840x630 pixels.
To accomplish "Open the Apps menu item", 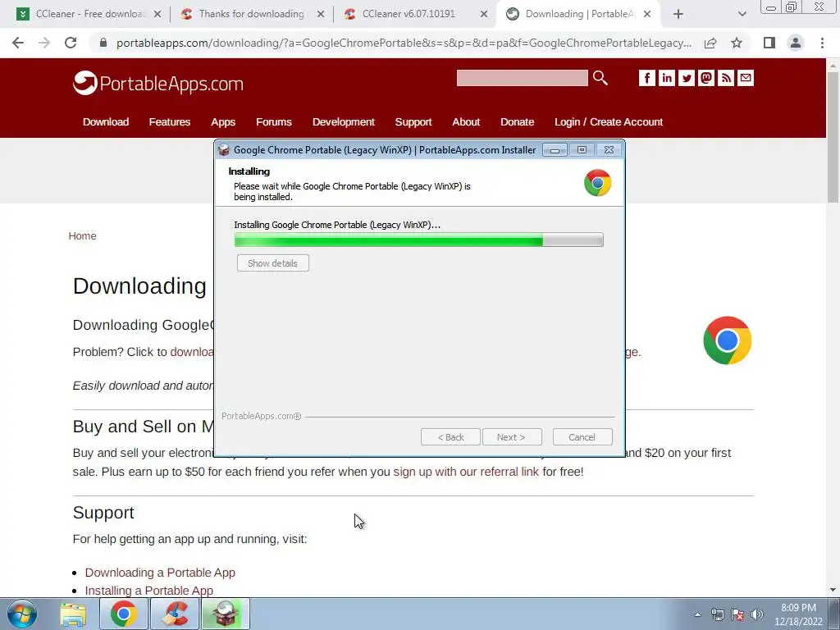I will [223, 122].
